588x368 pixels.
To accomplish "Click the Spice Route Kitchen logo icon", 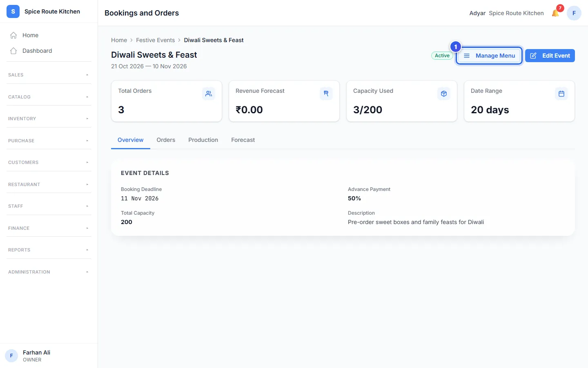I will pyautogui.click(x=13, y=11).
